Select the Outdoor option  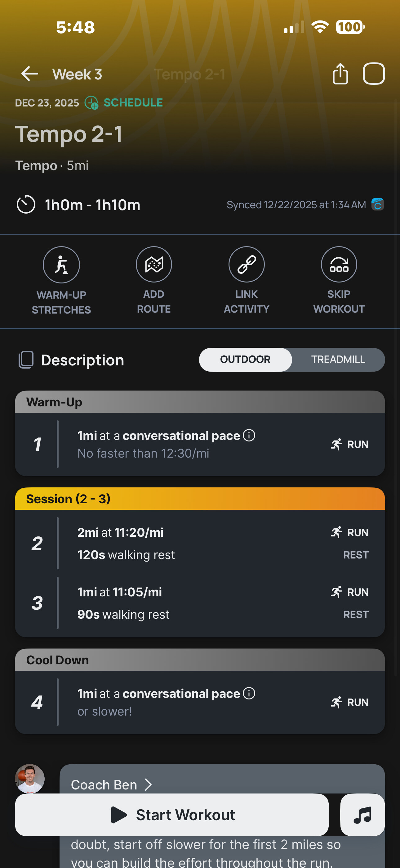tap(245, 359)
